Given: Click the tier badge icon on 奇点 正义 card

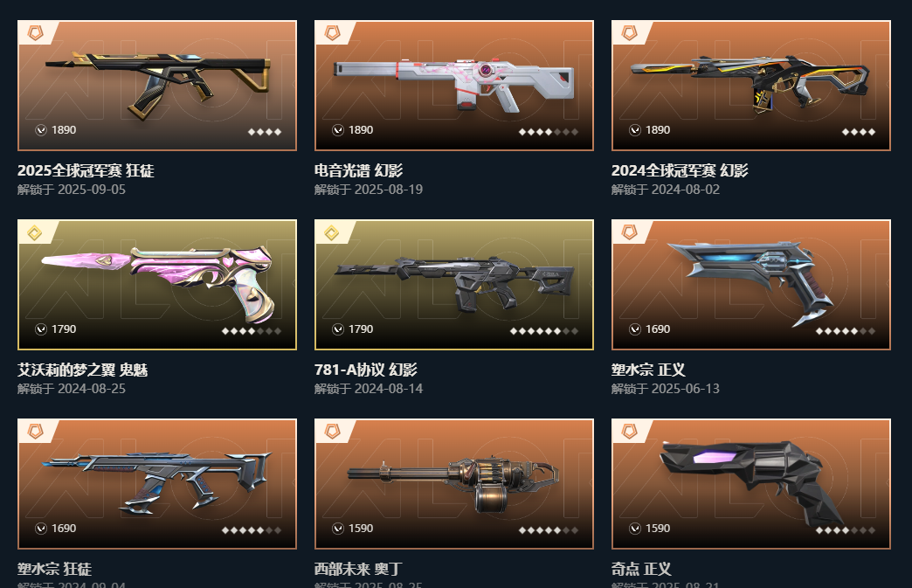Looking at the screenshot, I should click(629, 432).
